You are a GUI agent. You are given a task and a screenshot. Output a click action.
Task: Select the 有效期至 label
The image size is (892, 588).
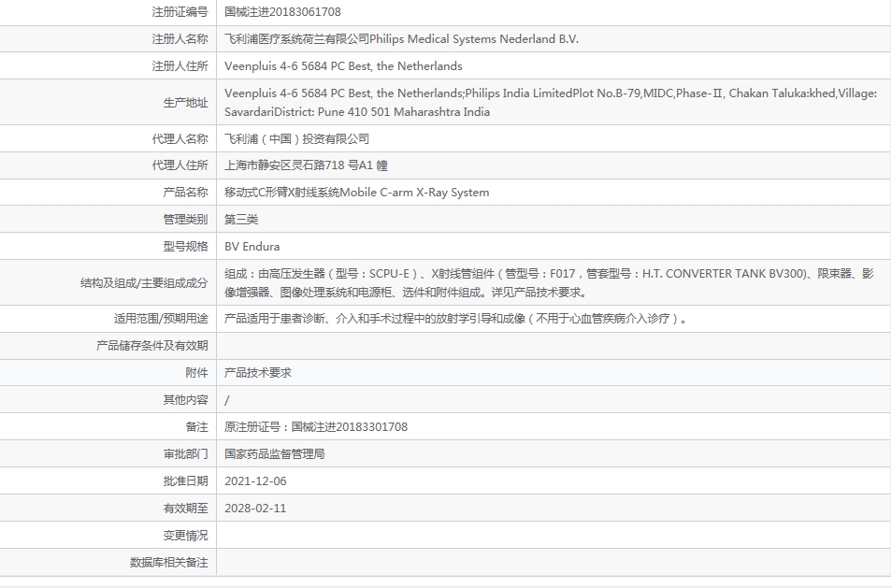(x=185, y=509)
